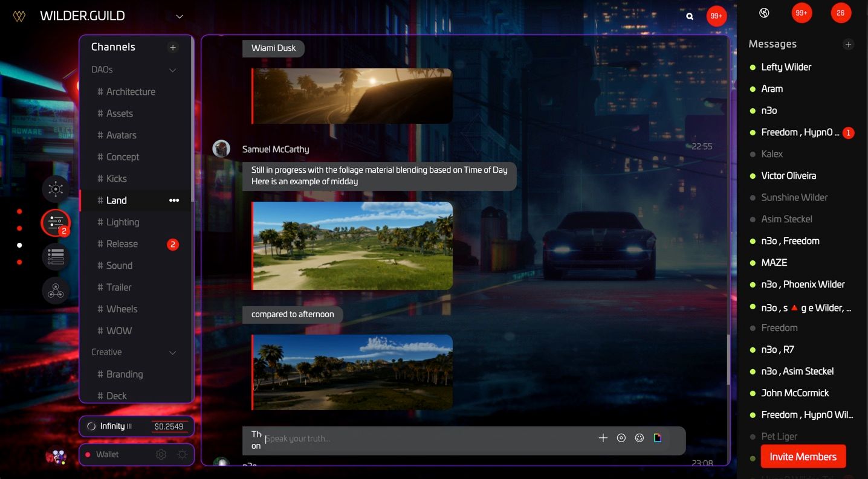
Task: Collapse the Creative channel group
Action: 172,353
